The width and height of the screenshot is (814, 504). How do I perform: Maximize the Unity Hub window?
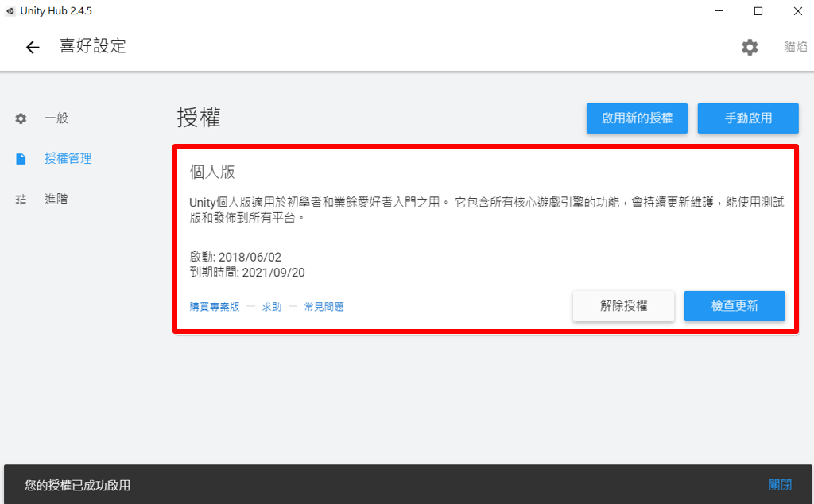758,11
